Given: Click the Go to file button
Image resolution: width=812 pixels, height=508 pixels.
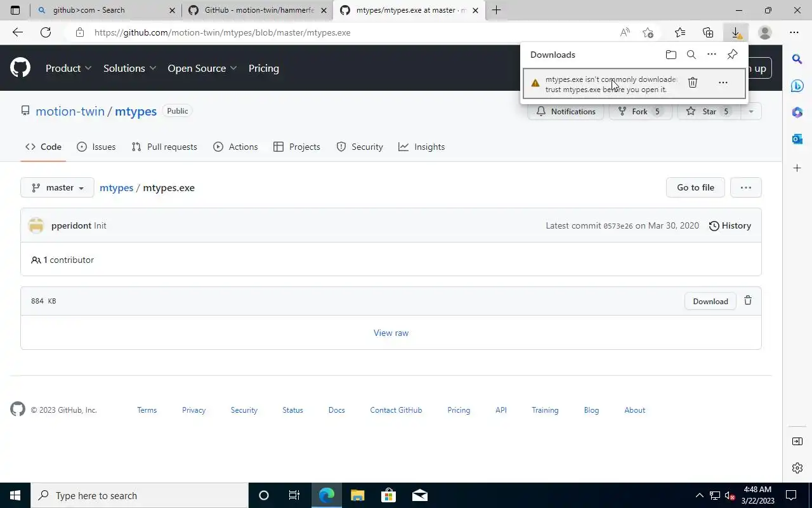Looking at the screenshot, I should pos(695,187).
